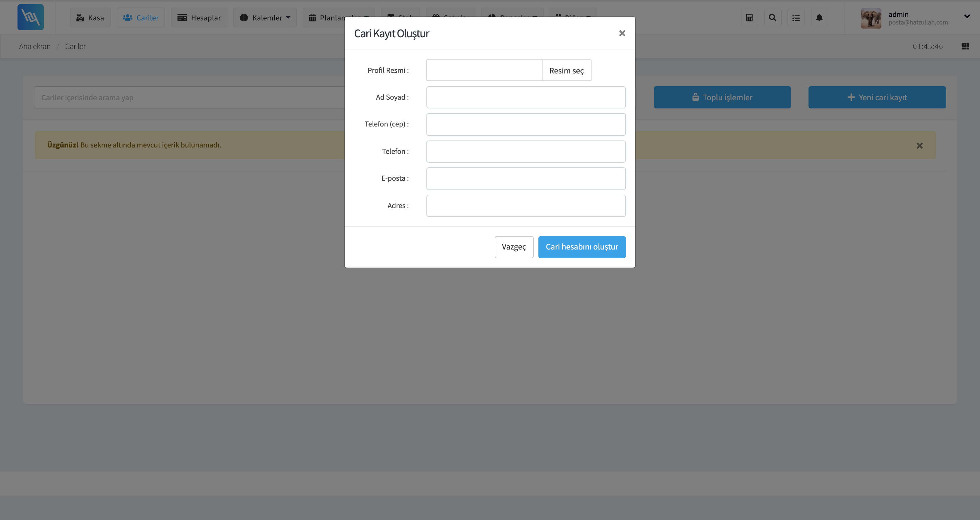Go to Hesaplar in navigation

(x=199, y=17)
